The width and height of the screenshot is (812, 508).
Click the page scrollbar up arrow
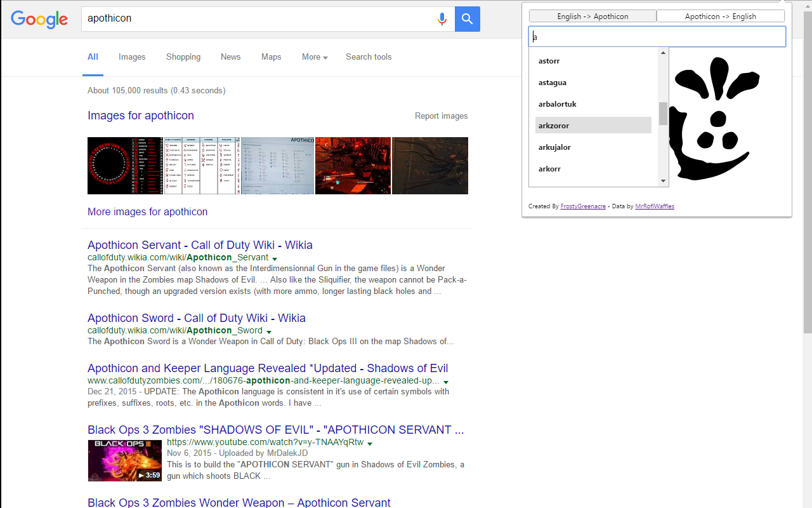(x=807, y=5)
